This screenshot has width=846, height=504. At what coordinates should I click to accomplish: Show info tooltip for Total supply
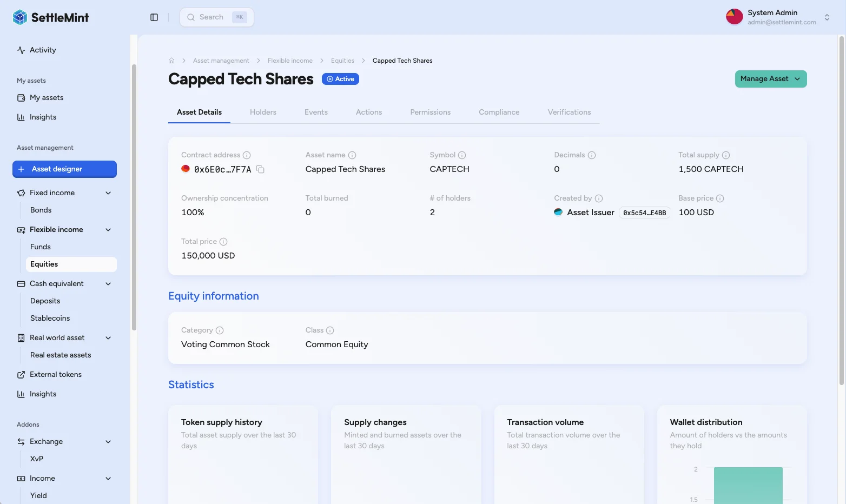coord(726,155)
